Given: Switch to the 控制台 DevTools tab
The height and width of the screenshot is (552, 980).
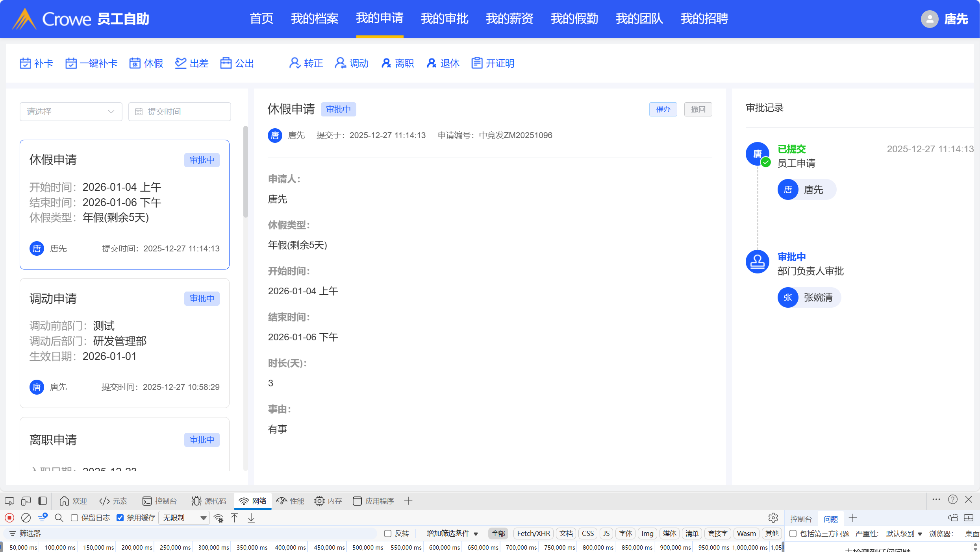Looking at the screenshot, I should point(159,501).
